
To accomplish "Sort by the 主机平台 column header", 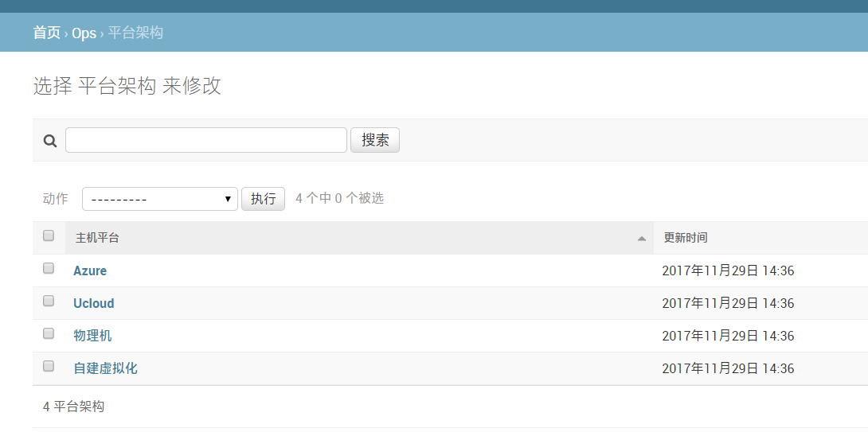I will pyautogui.click(x=98, y=238).
